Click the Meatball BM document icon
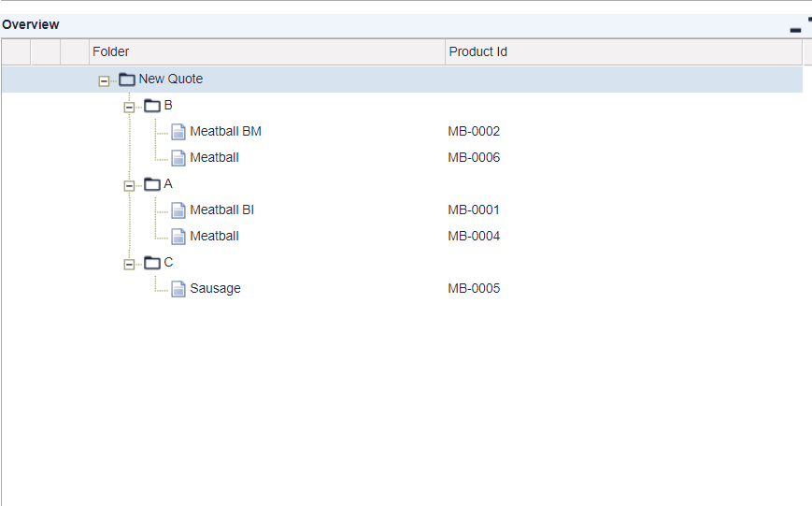 tap(178, 132)
